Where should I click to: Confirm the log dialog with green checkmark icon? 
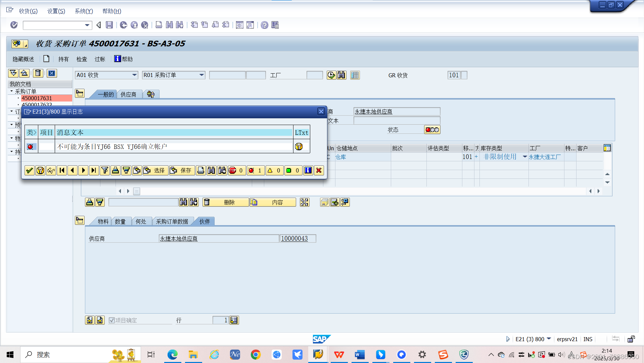[x=29, y=170]
